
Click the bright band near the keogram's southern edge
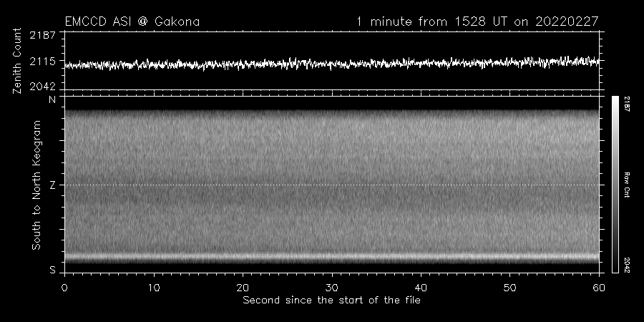[332, 257]
